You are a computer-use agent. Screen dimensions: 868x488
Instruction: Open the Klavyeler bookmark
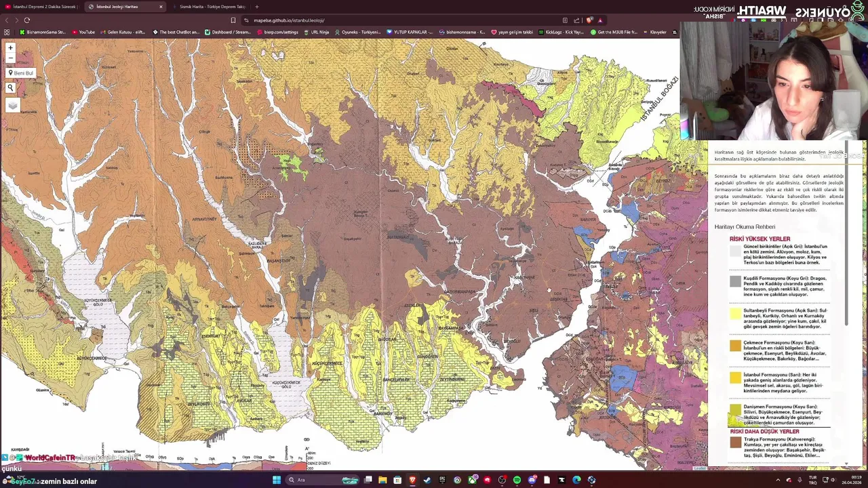point(654,32)
